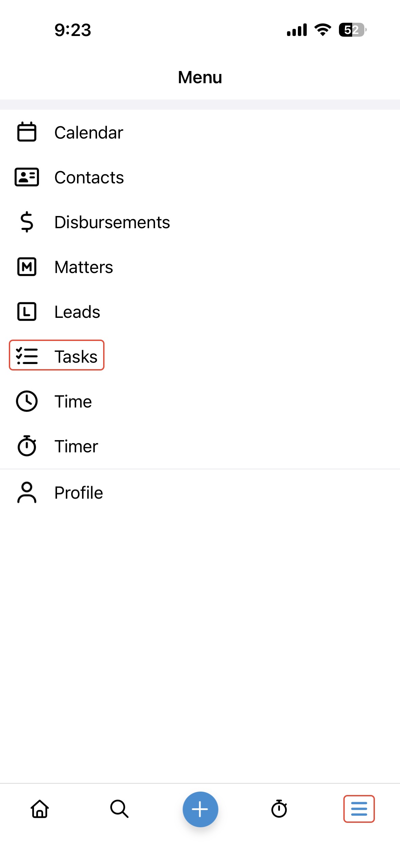
Task: Tap the calendar icon in menu
Action: tap(26, 132)
